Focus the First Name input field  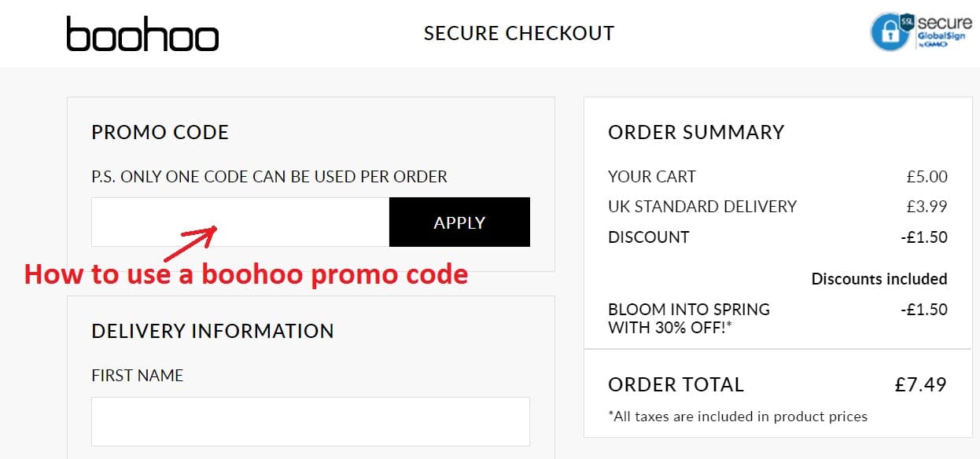310,421
